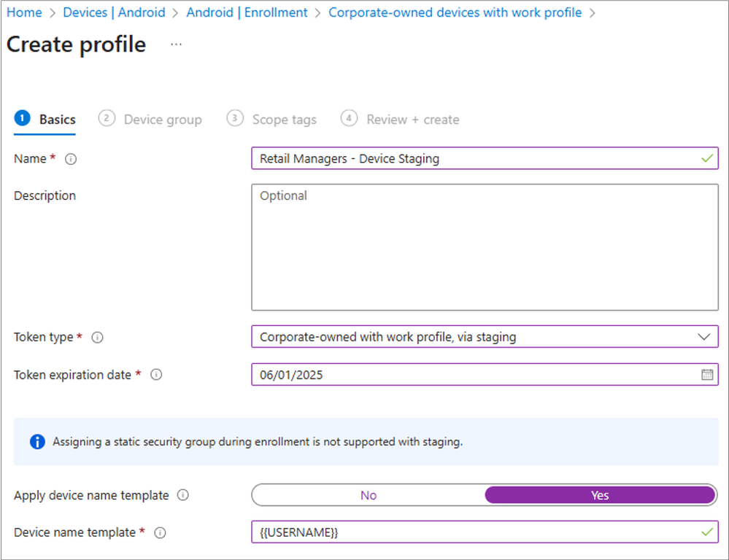Click the info icon next to Name
This screenshot has width=729, height=560.
coord(71,159)
